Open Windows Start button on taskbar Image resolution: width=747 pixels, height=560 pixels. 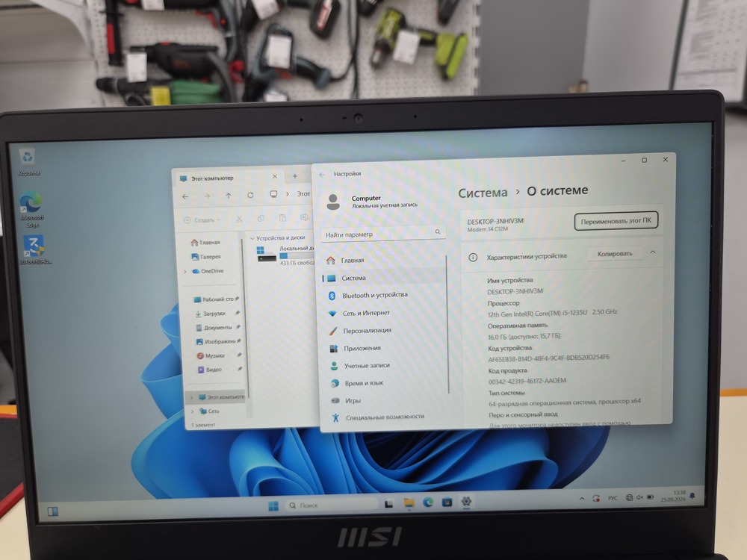[x=273, y=505]
